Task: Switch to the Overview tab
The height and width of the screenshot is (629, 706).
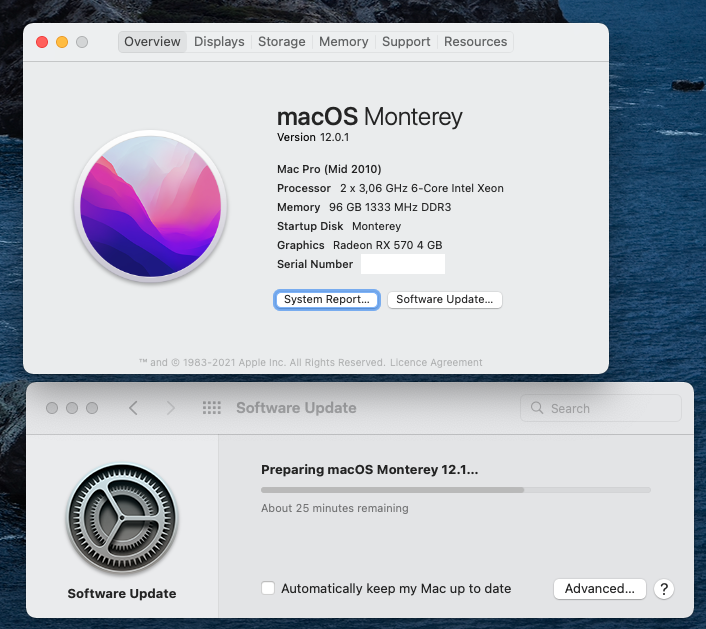Action: pyautogui.click(x=152, y=42)
